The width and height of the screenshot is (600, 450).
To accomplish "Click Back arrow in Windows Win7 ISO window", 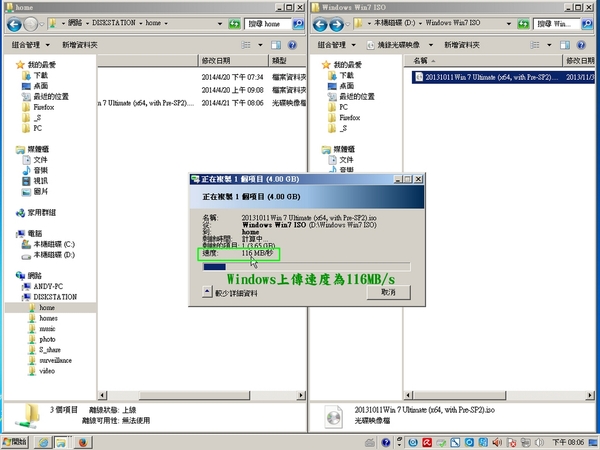I will (x=320, y=24).
